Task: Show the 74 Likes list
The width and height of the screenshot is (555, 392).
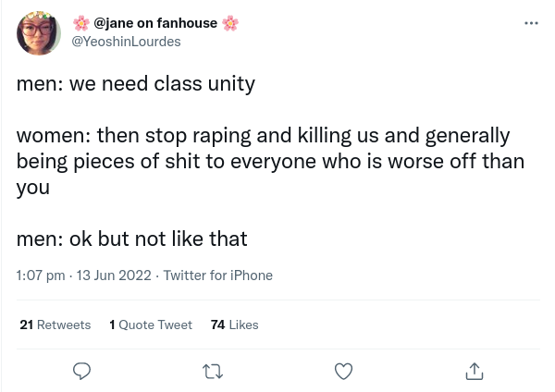Action: tap(235, 325)
